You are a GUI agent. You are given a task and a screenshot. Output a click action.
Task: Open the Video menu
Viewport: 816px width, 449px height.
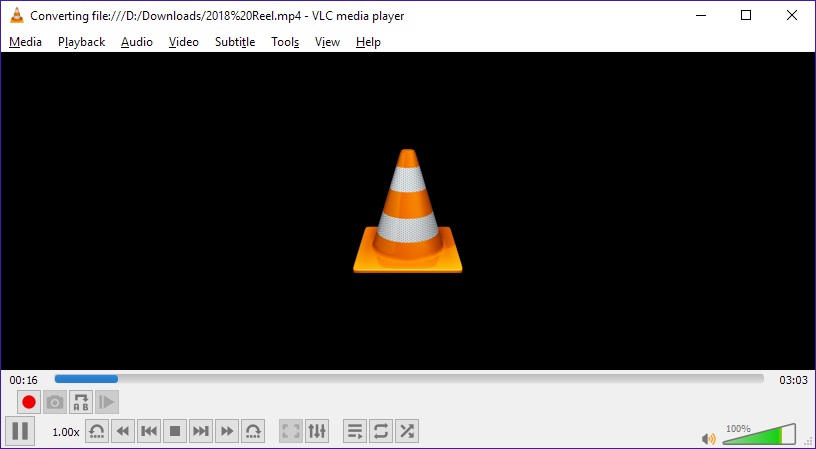pos(184,42)
